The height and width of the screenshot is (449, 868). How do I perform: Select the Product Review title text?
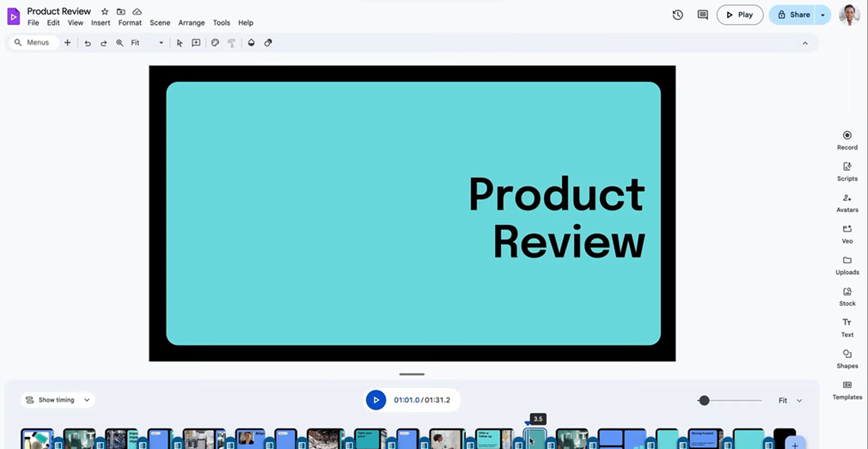click(x=557, y=217)
